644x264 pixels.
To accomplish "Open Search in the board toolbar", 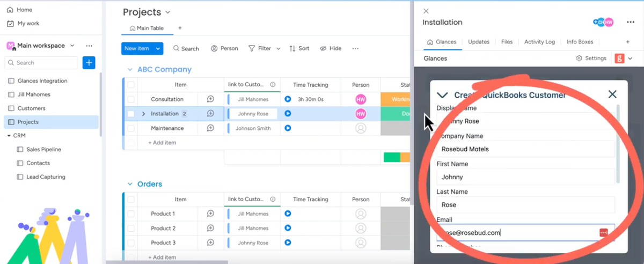I will 186,48.
